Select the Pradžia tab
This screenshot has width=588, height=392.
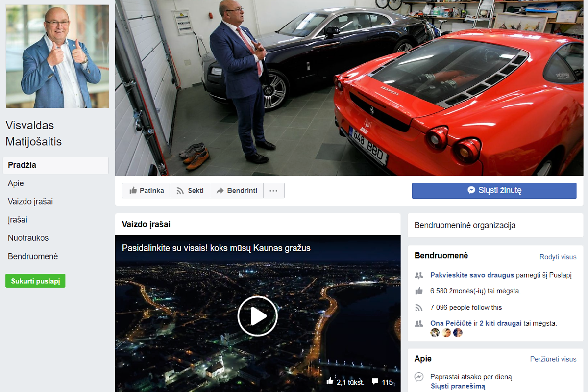pos(55,165)
